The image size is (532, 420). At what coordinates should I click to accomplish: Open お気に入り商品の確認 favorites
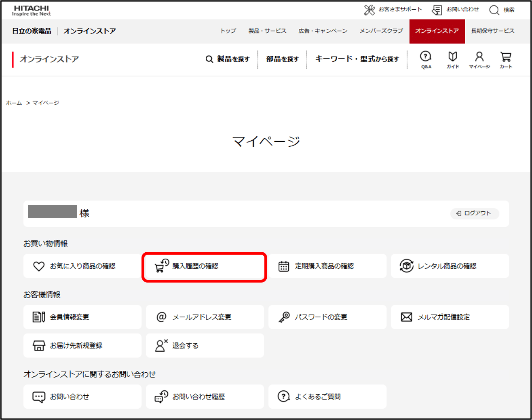[82, 266]
